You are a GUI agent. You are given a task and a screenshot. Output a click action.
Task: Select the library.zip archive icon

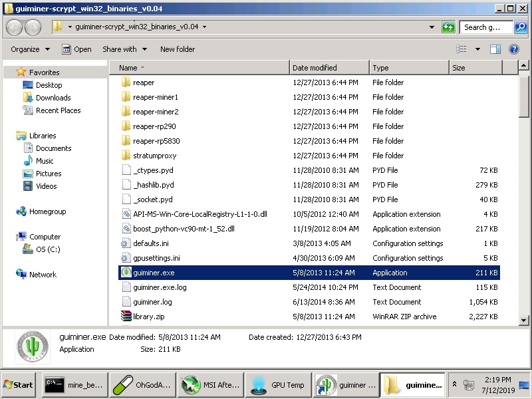126,316
